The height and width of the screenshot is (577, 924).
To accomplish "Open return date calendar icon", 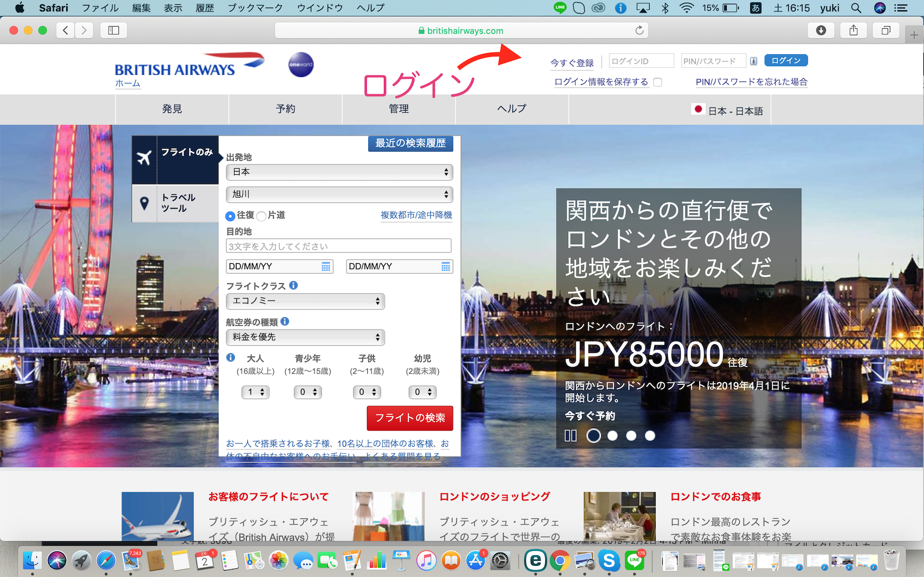I will pyautogui.click(x=445, y=267).
